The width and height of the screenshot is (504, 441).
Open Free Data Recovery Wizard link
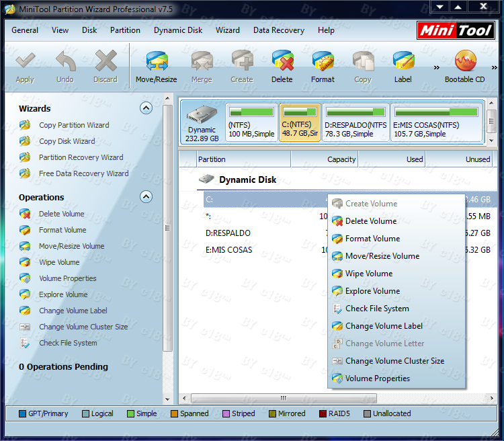pyautogui.click(x=83, y=173)
